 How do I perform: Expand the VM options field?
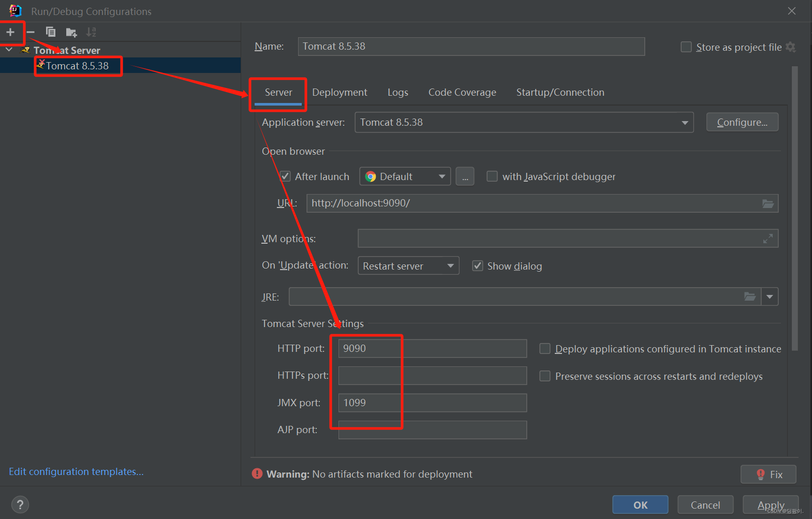point(768,239)
